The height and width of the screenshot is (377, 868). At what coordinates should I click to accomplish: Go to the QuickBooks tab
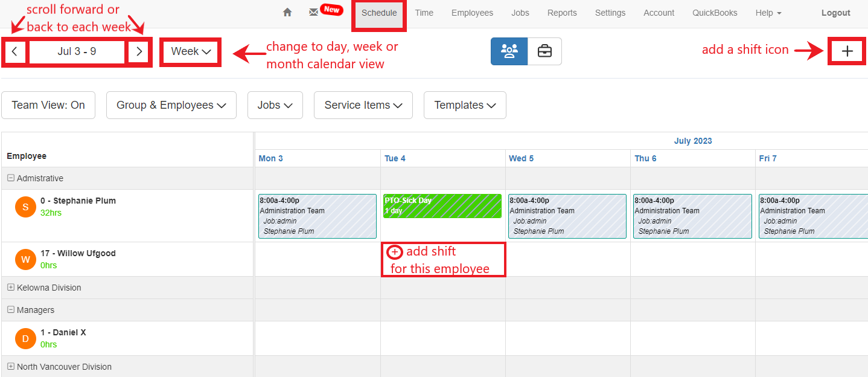(715, 13)
